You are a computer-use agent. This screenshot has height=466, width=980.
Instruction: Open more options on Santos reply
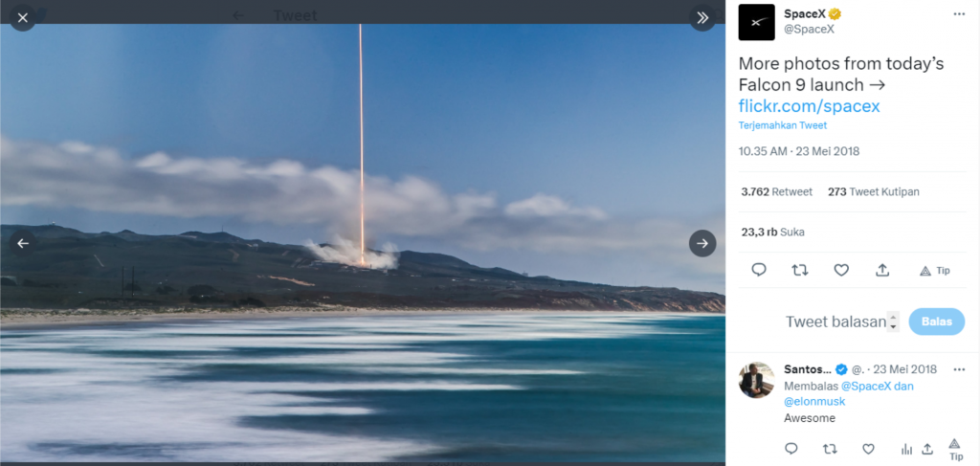959,369
